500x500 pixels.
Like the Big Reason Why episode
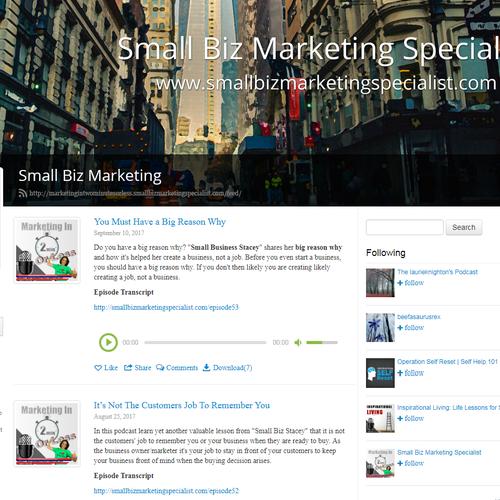pos(106,368)
